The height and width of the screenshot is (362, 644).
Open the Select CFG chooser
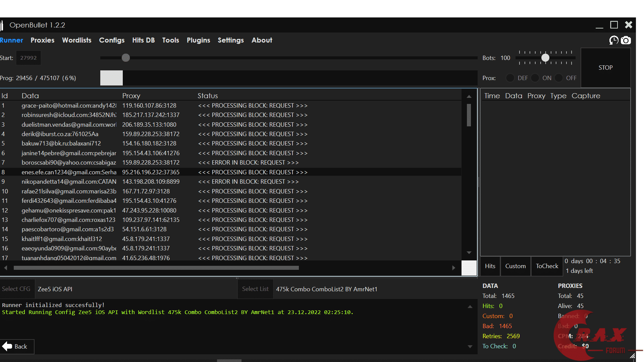[16, 289]
